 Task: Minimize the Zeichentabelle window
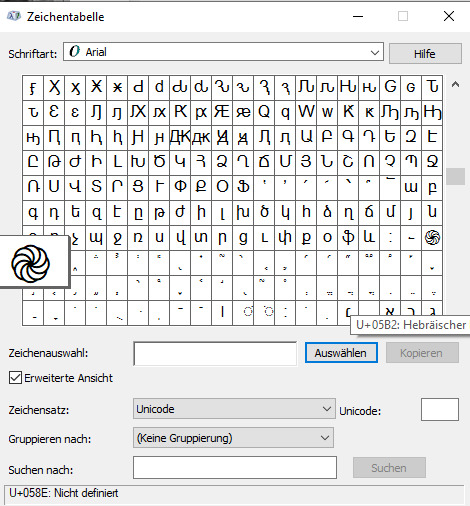tap(358, 16)
